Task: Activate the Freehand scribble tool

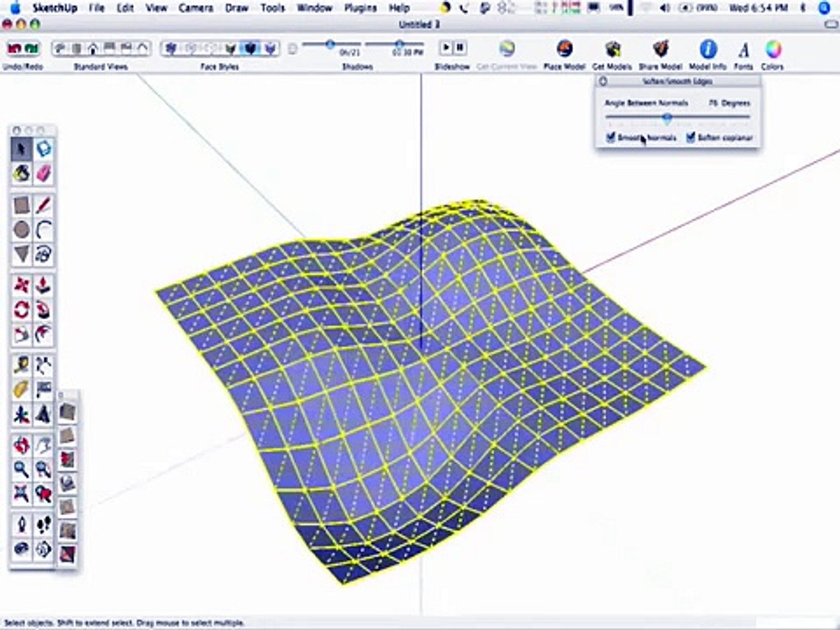Action: pyautogui.click(x=44, y=254)
